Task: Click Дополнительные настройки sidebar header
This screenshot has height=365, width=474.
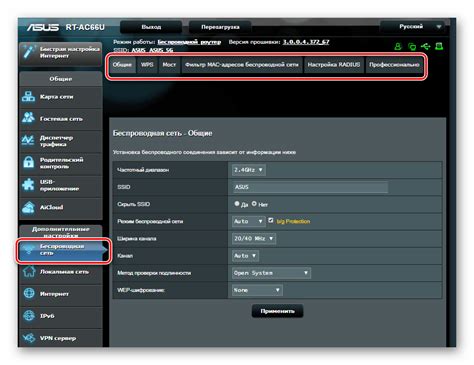Action: point(61,232)
